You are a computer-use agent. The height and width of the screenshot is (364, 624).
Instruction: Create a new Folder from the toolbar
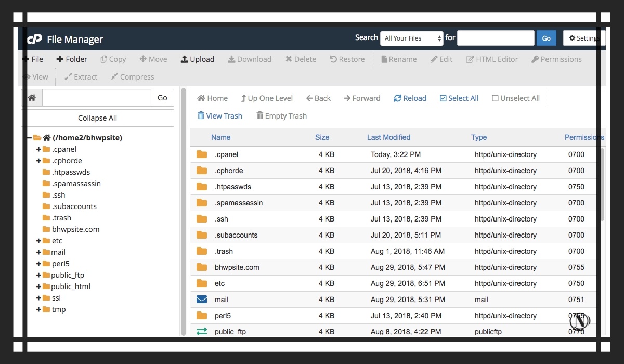click(72, 59)
